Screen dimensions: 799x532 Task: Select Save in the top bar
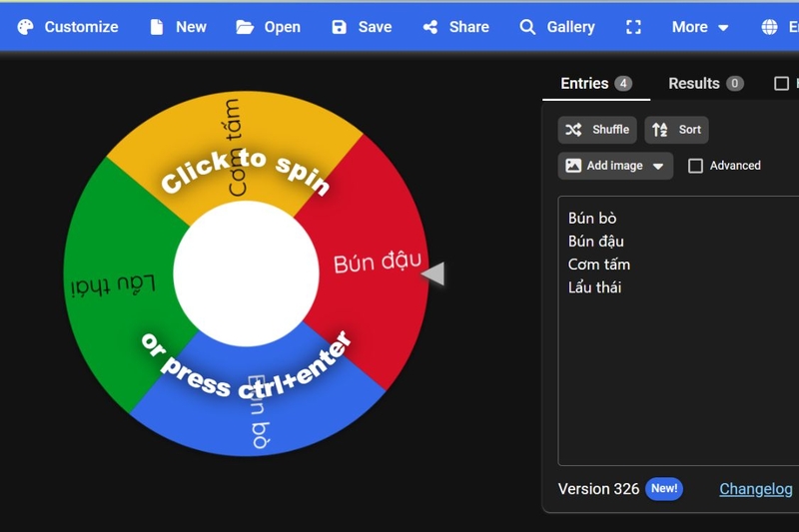362,27
